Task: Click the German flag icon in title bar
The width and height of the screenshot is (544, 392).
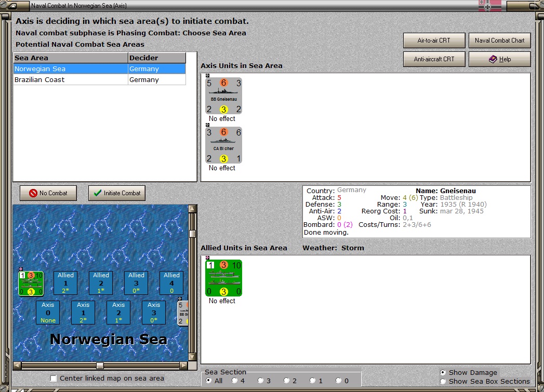Action: click(x=490, y=5)
